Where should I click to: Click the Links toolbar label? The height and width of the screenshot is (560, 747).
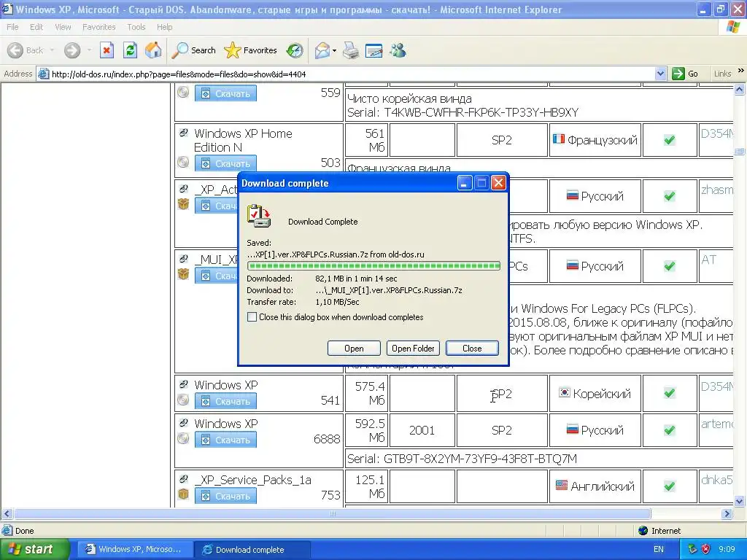[722, 74]
